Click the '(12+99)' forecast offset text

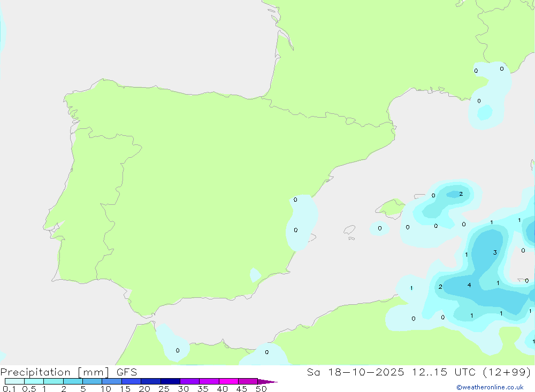507,372
